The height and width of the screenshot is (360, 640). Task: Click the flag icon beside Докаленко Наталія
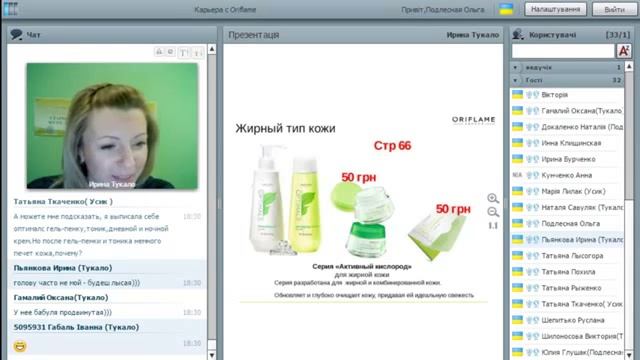click(x=518, y=127)
